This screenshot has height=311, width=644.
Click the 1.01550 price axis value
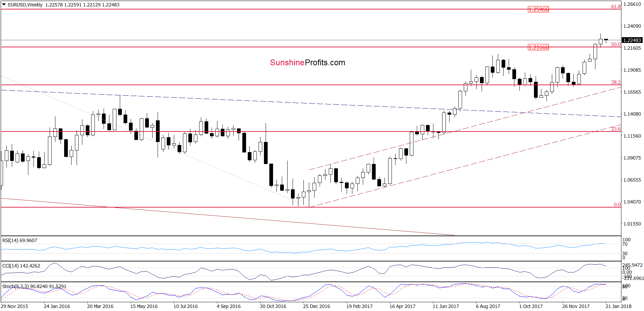click(x=632, y=224)
